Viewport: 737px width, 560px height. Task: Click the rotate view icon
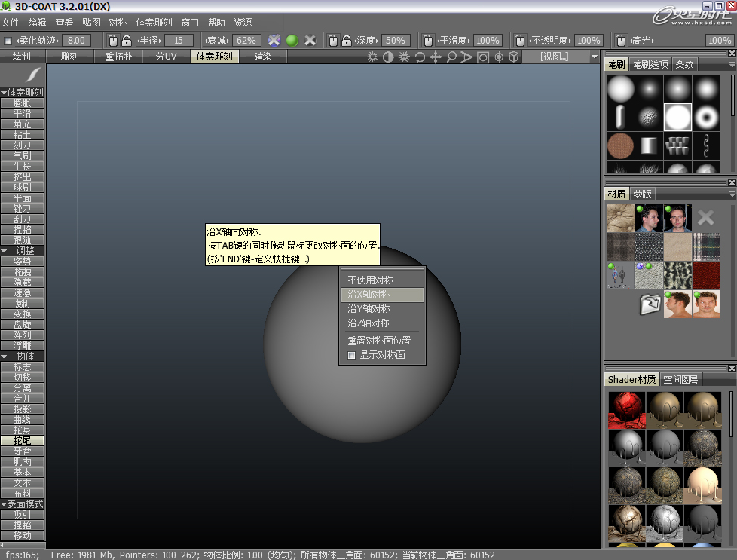coord(420,57)
